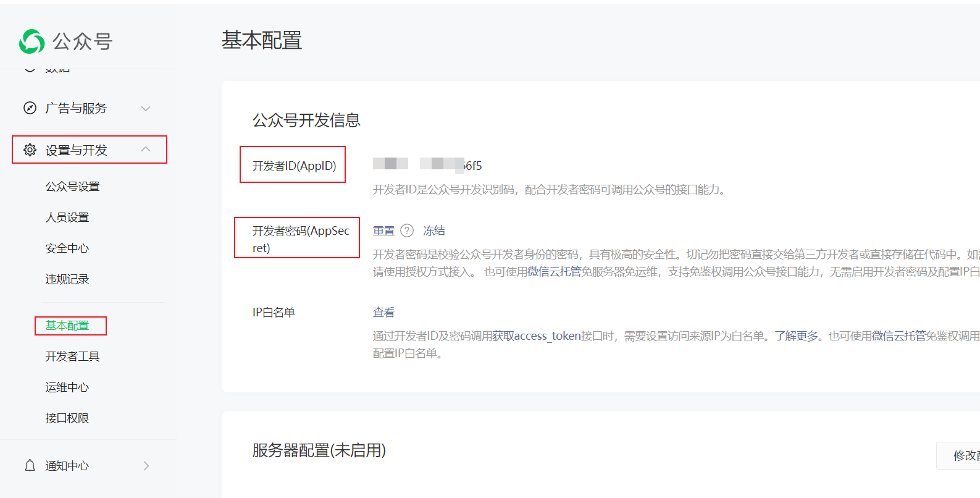Click the question mark help icon next to 重置
This screenshot has width=980, height=498.
(407, 230)
